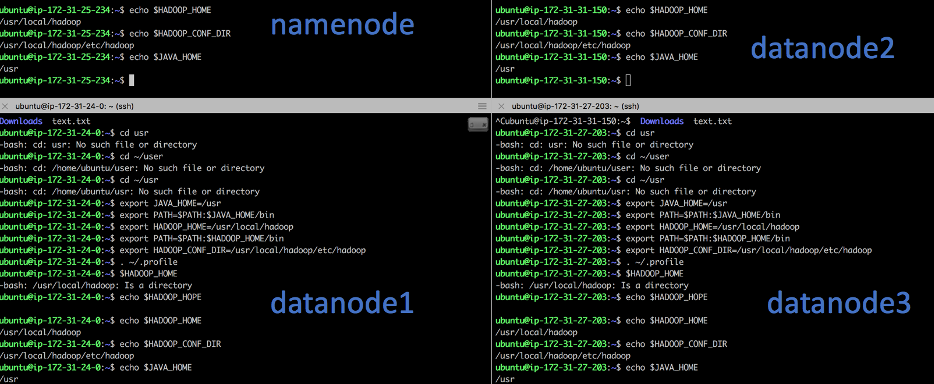Click '. ~/.profile' command in ip-172-31-27-203 pane

pyautogui.click(x=654, y=262)
